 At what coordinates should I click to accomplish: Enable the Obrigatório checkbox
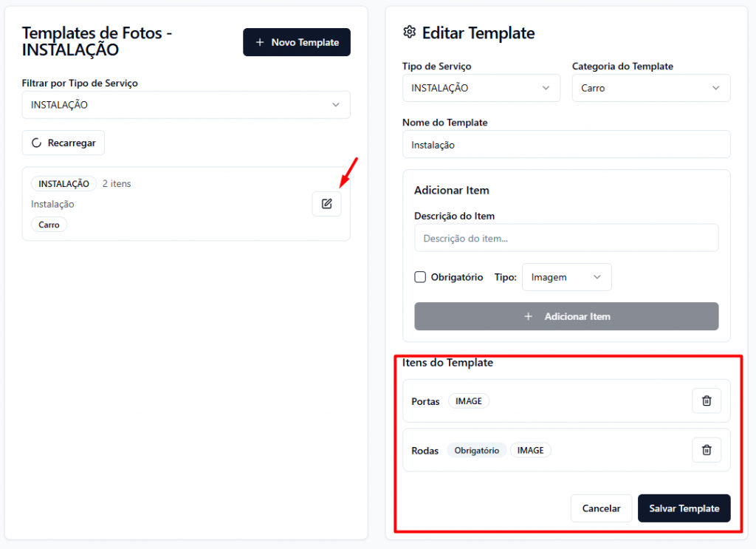[x=420, y=277]
